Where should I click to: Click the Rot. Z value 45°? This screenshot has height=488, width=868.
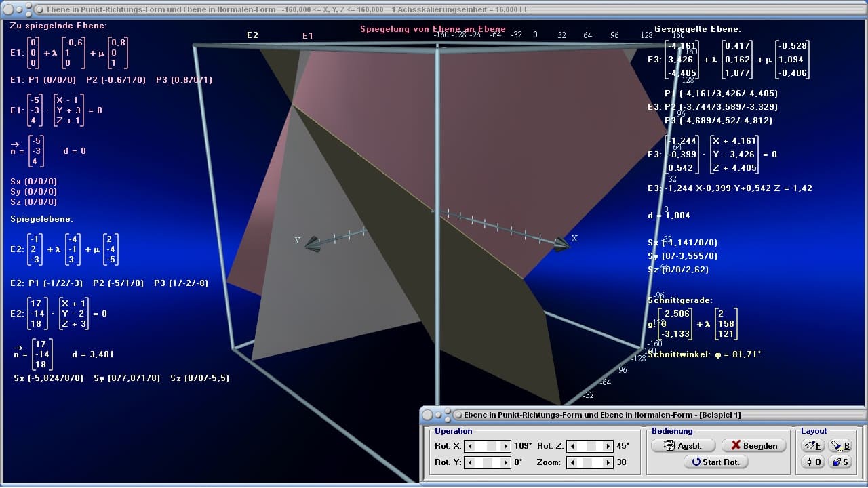pyautogui.click(x=623, y=446)
